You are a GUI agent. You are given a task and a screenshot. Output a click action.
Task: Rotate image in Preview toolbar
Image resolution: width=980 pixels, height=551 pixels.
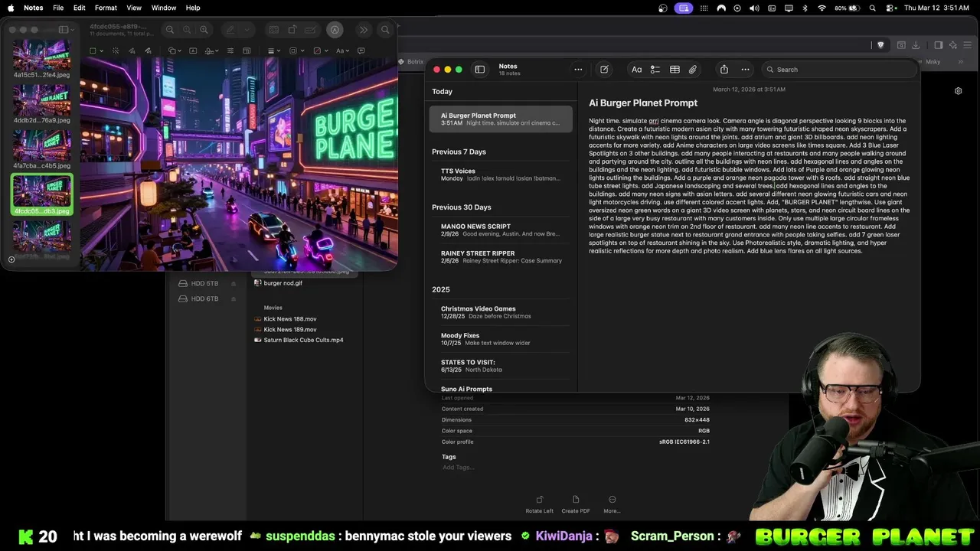(x=292, y=30)
